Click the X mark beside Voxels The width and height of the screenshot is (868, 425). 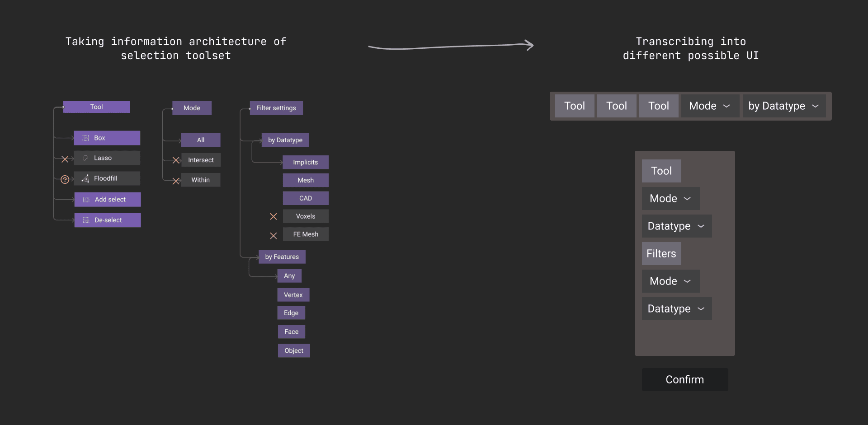pos(274,217)
